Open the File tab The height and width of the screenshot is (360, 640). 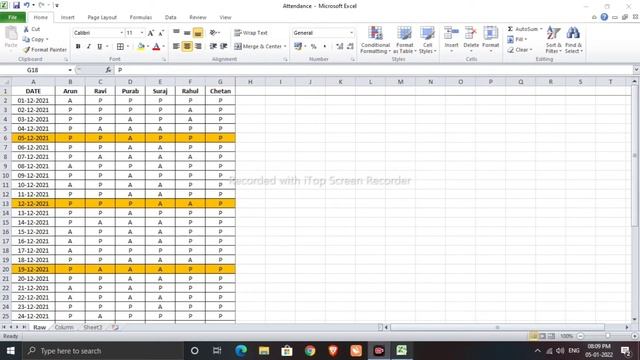[13, 17]
